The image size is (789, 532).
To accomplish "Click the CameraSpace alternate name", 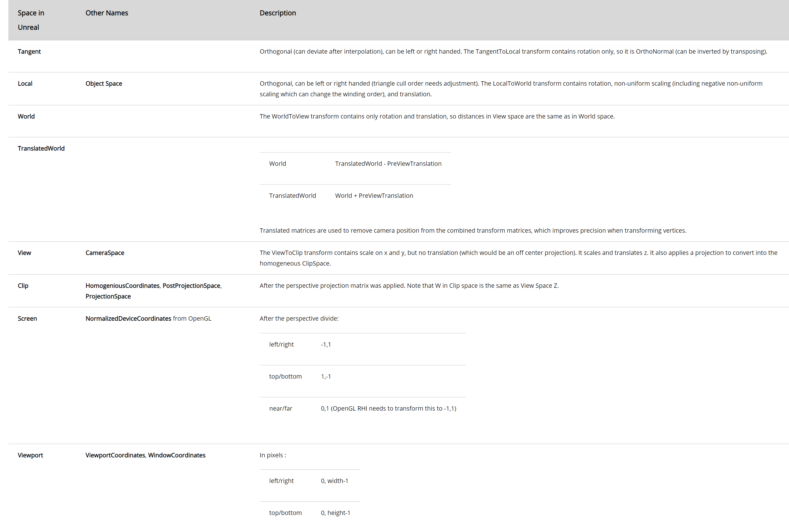I will (104, 253).
